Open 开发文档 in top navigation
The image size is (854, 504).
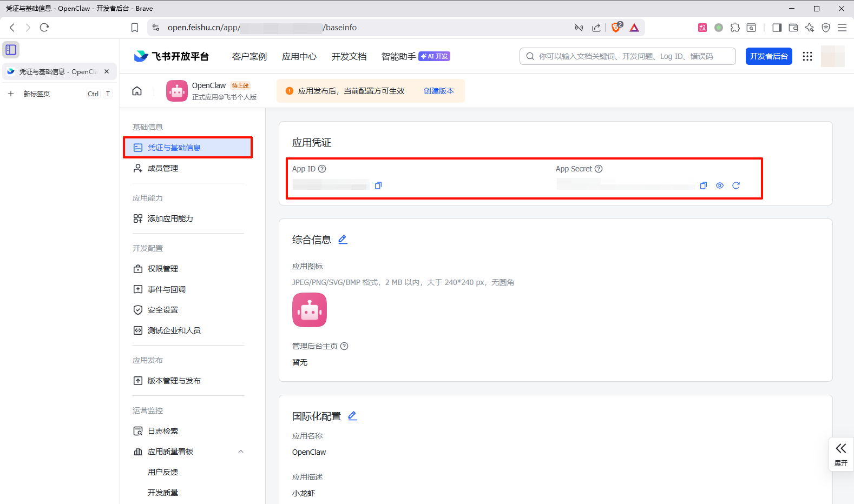click(x=349, y=56)
